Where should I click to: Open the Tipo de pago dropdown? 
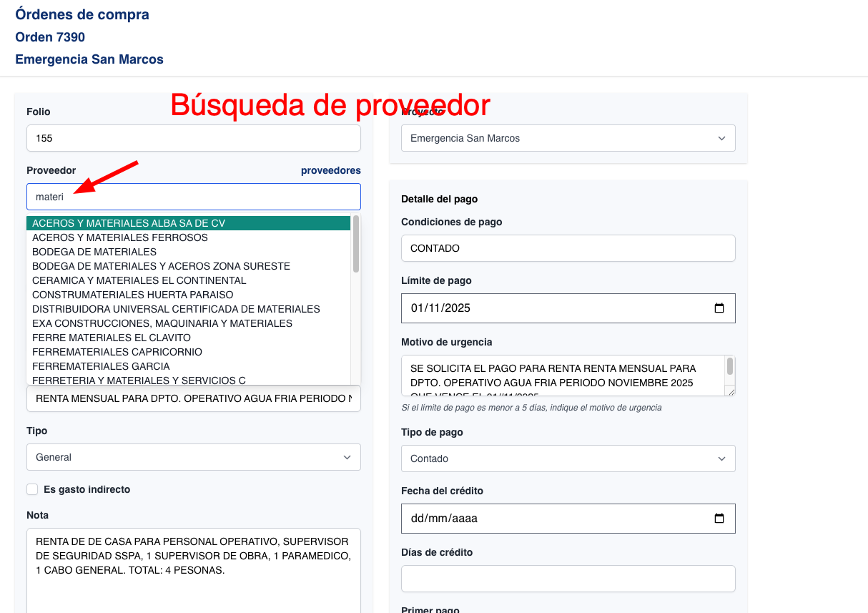[721, 458]
